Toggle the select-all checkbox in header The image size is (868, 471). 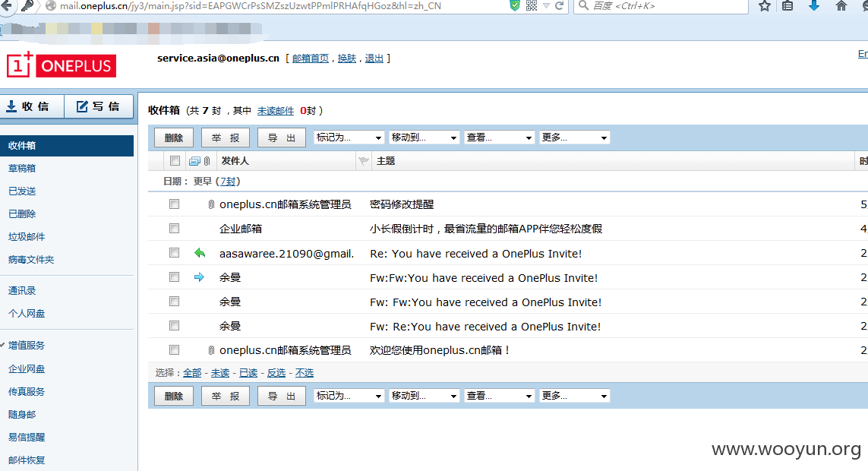pyautogui.click(x=175, y=160)
